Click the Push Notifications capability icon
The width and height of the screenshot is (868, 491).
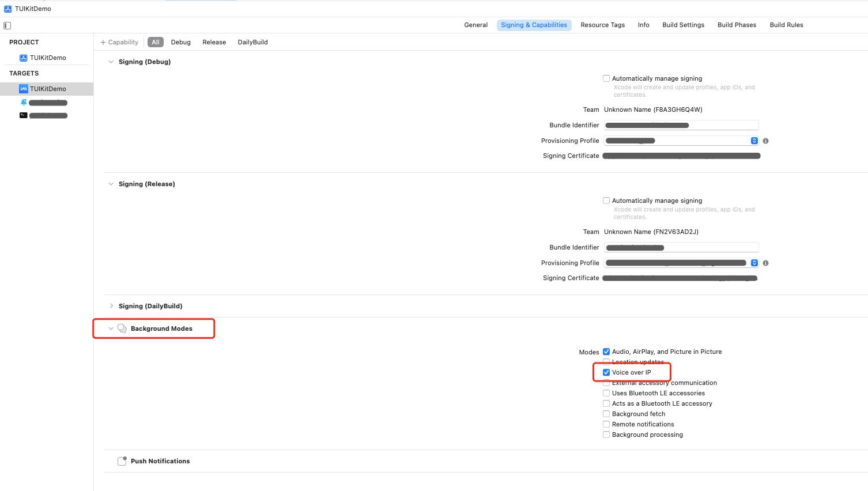[122, 461]
